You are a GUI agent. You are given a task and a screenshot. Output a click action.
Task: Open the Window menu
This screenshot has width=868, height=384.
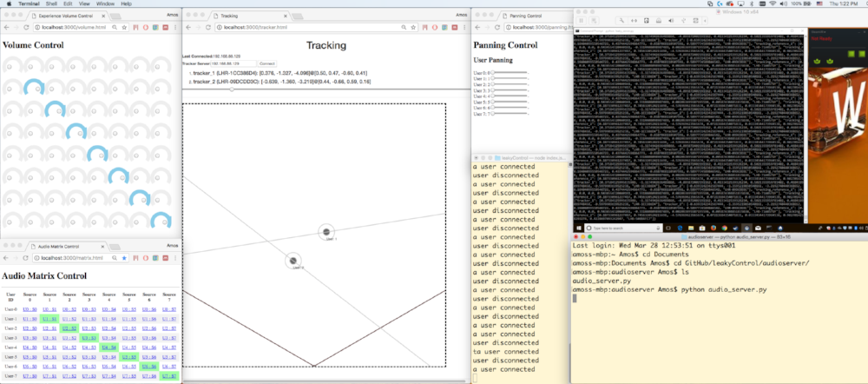click(105, 3)
